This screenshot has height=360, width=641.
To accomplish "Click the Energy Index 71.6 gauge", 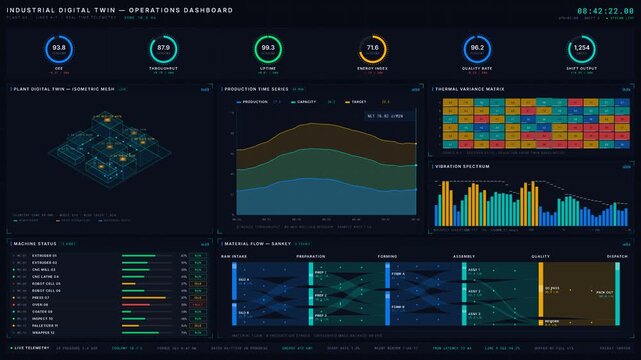I will [372, 49].
